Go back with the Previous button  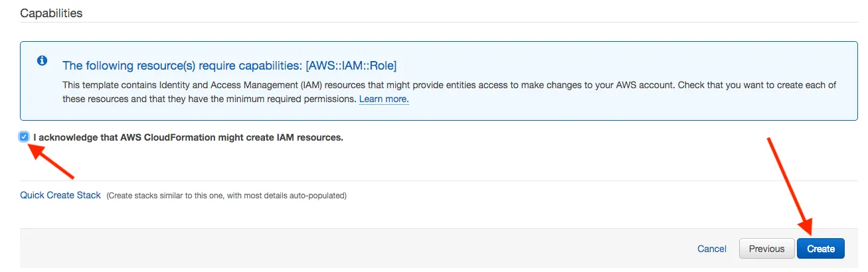766,249
